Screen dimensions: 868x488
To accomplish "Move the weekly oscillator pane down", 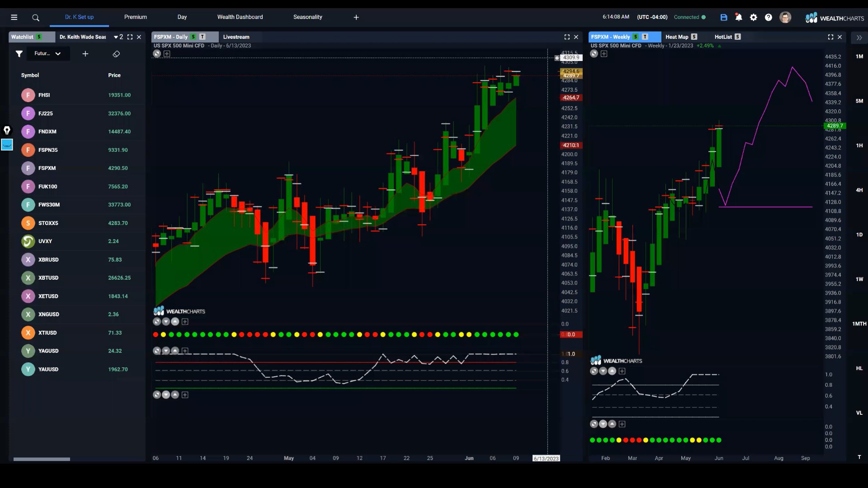I will [x=603, y=371].
